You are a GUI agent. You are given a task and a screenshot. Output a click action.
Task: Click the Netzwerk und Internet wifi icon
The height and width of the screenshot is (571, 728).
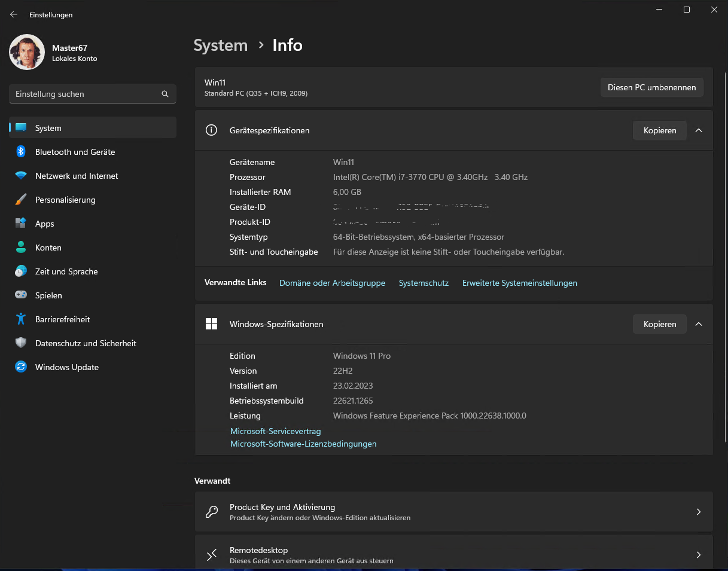click(21, 176)
